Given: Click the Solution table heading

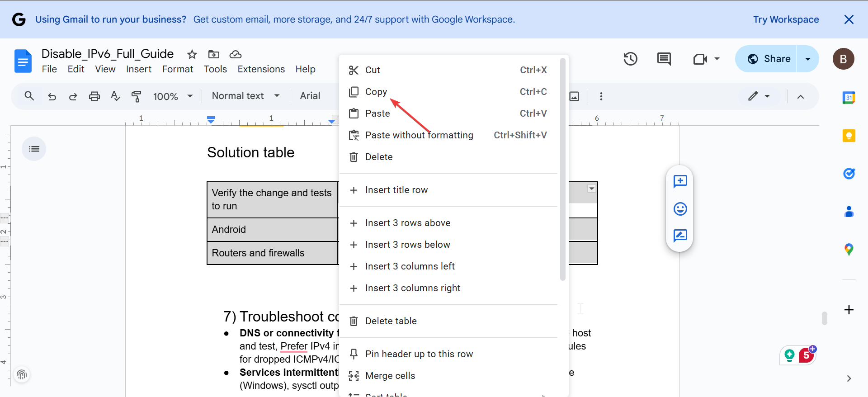Looking at the screenshot, I should [250, 152].
